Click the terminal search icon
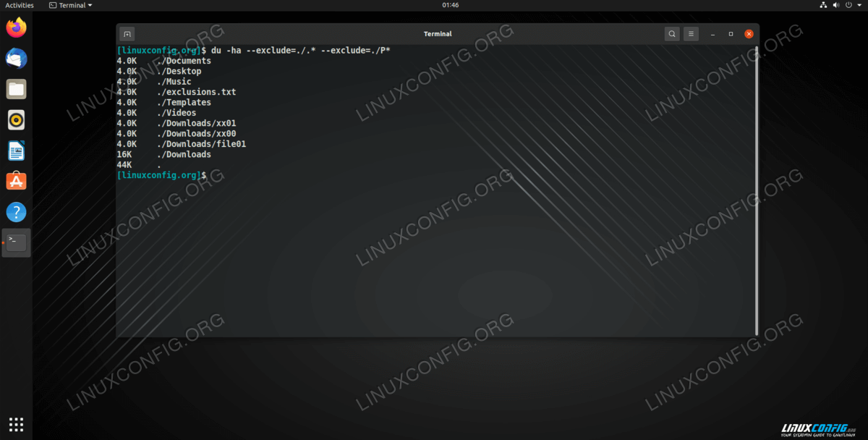The image size is (868, 440). click(672, 34)
